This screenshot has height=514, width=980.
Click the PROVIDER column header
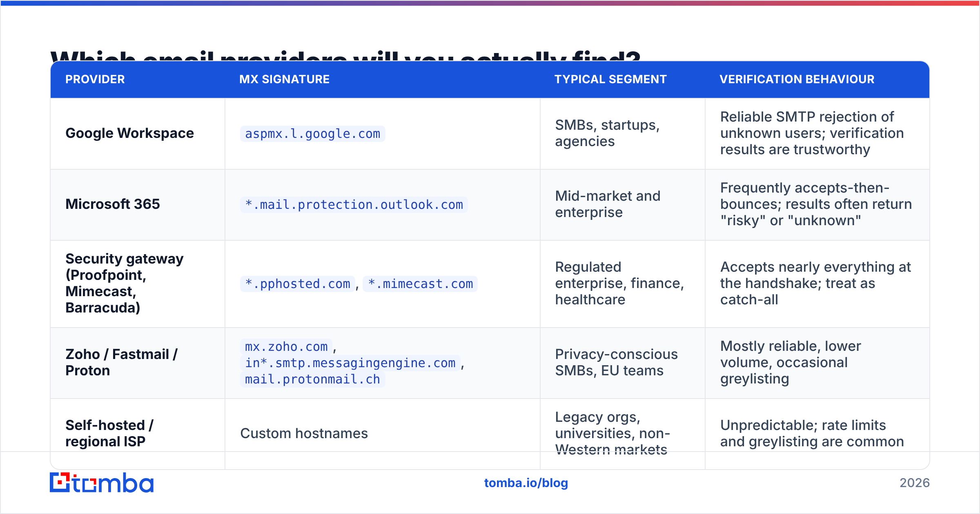point(95,79)
